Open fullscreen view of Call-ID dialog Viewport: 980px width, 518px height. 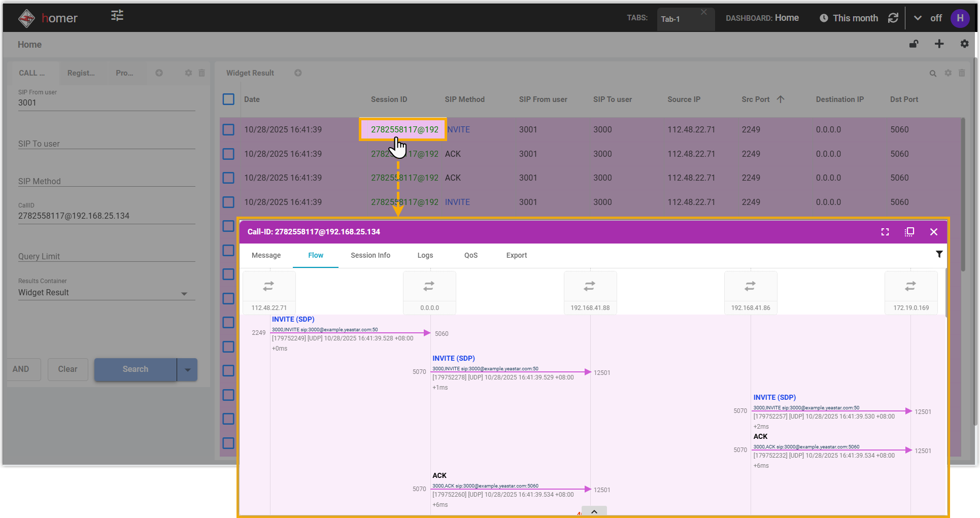click(x=885, y=232)
